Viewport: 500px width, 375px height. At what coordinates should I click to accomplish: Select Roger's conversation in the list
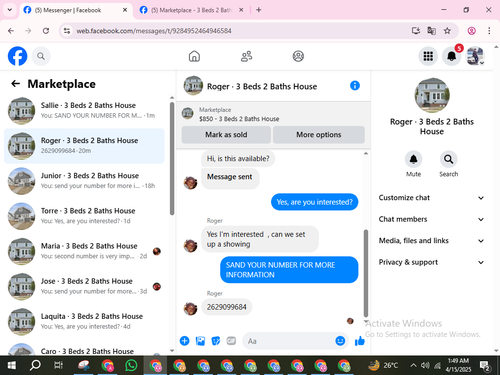click(84, 146)
